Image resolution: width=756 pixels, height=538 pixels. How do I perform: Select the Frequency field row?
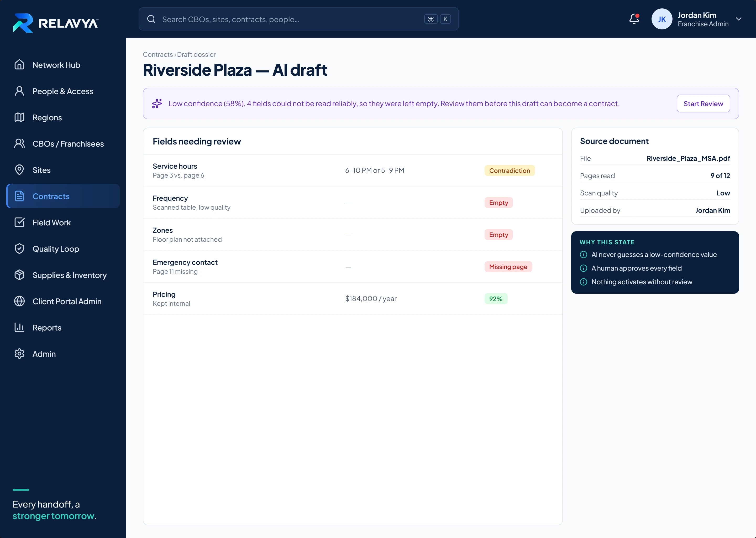353,203
